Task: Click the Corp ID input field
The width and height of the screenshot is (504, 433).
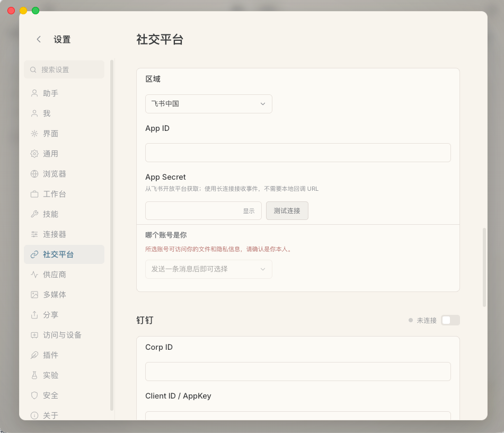Action: pos(298,372)
